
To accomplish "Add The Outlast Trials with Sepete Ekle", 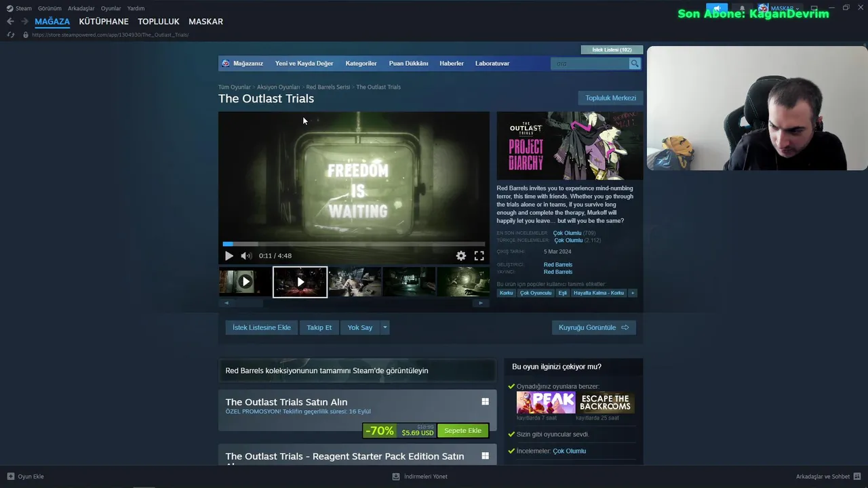I will tap(462, 430).
